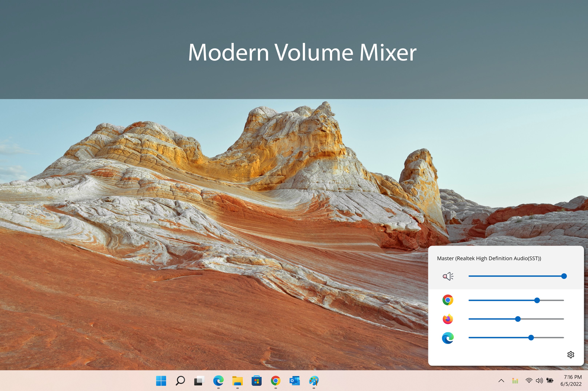
Task: Expand hidden system tray icons chevron
Action: coord(501,380)
